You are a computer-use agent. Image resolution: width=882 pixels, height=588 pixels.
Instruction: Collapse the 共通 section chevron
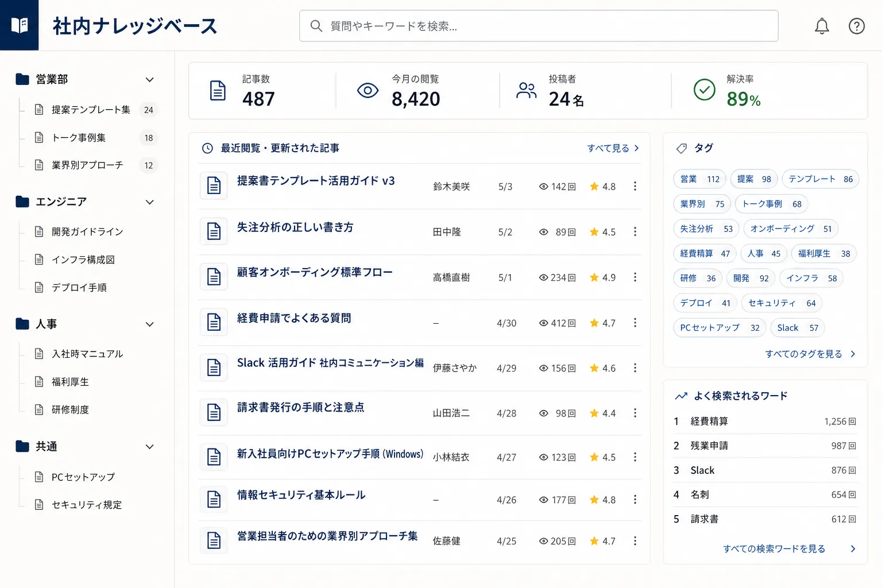[149, 447]
